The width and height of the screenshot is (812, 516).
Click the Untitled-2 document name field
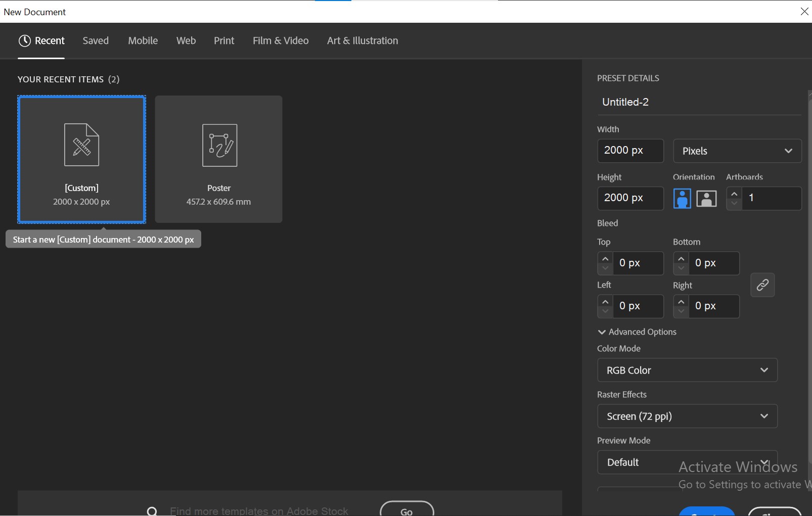pyautogui.click(x=699, y=102)
